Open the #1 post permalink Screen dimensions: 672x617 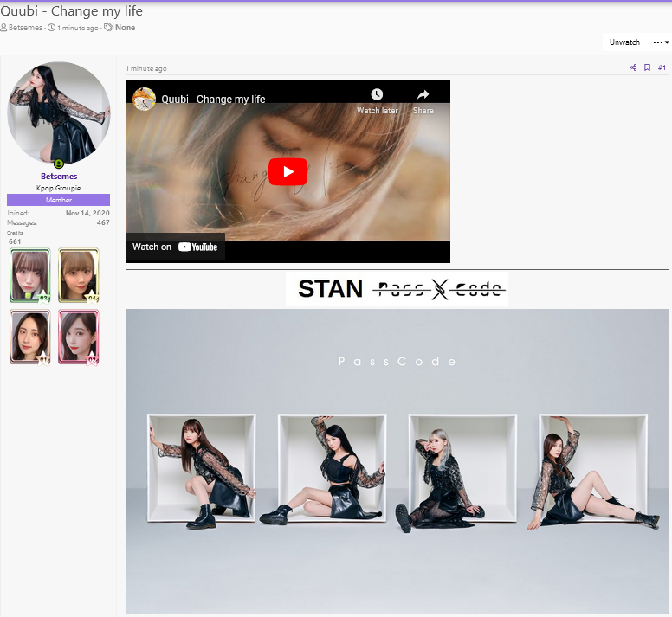tap(662, 67)
